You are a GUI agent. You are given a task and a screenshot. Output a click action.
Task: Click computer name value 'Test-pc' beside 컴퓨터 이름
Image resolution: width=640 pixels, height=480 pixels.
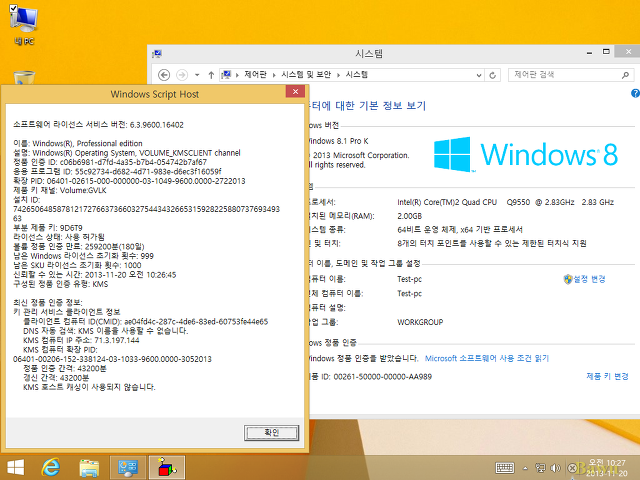pos(409,279)
